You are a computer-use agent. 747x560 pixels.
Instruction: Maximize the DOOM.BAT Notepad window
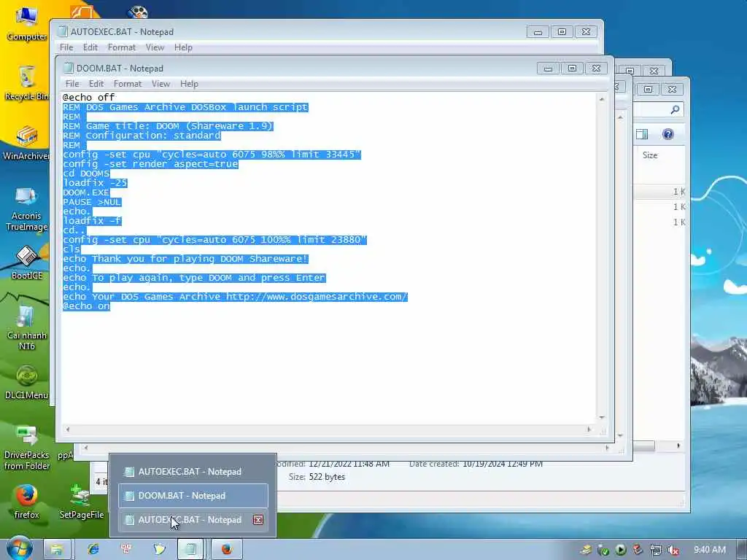pos(572,69)
